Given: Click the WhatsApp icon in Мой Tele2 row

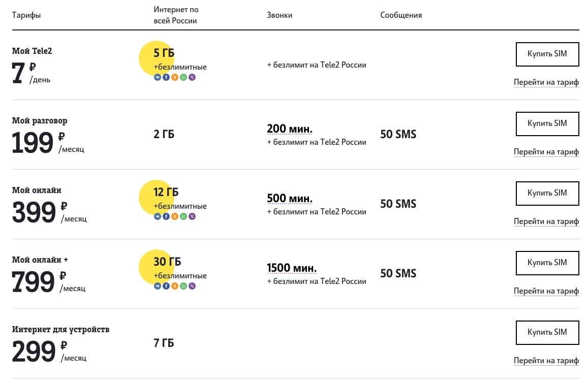Looking at the screenshot, I should (x=183, y=77).
